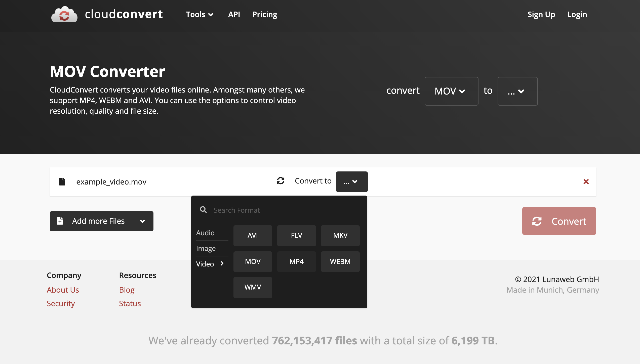Open the Security link
The width and height of the screenshot is (640, 364).
61,303
